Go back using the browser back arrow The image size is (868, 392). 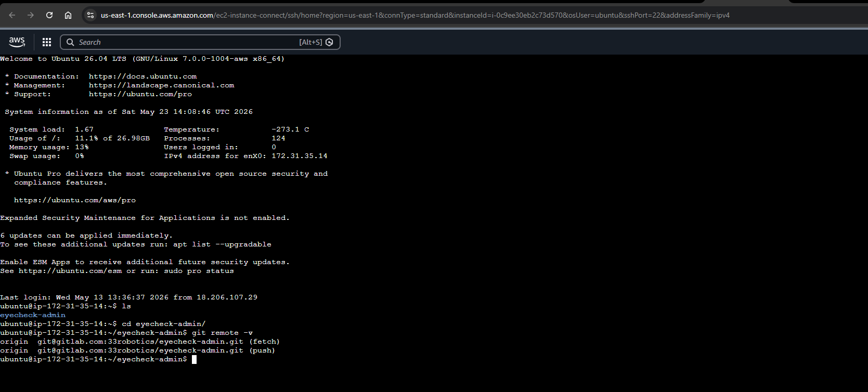tap(12, 15)
